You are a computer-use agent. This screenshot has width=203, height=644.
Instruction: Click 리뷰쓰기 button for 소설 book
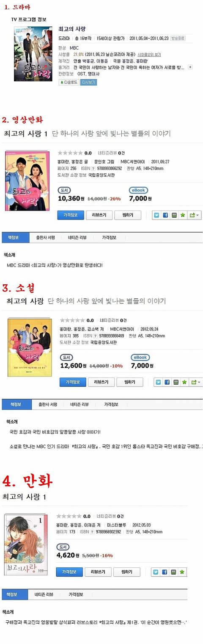(x=101, y=382)
